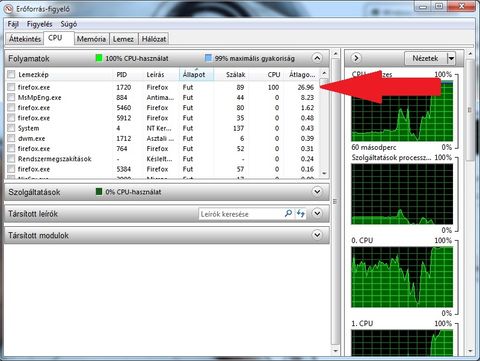Click the green CPU-használat color indicator

pos(99,58)
